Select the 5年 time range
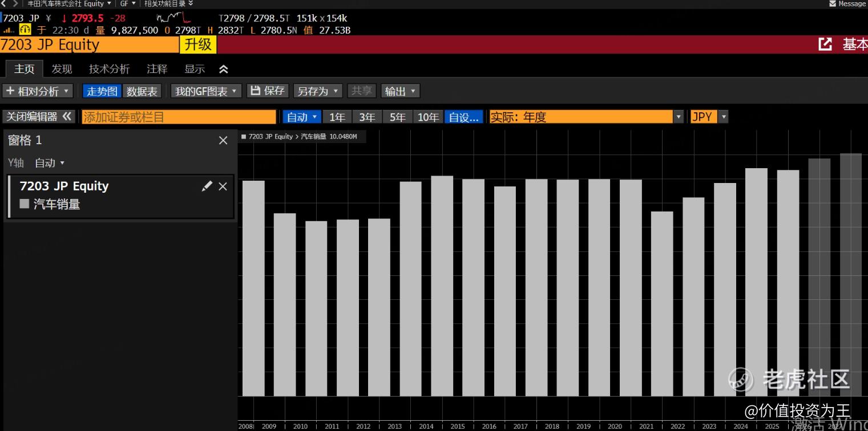 [397, 117]
